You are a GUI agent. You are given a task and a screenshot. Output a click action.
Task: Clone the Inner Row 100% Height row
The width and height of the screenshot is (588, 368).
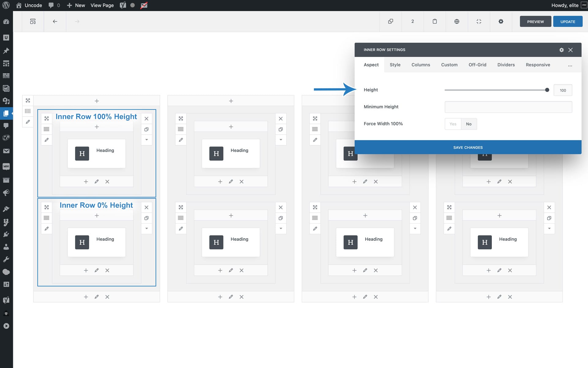146,129
